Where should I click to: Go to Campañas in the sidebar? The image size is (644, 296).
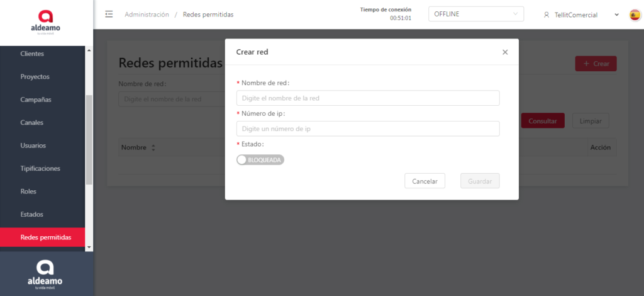(x=36, y=100)
